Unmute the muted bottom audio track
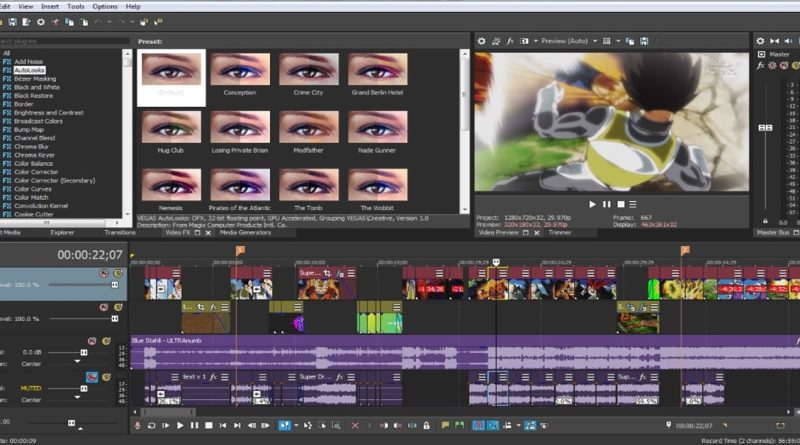The height and width of the screenshot is (445, 800). (92, 377)
